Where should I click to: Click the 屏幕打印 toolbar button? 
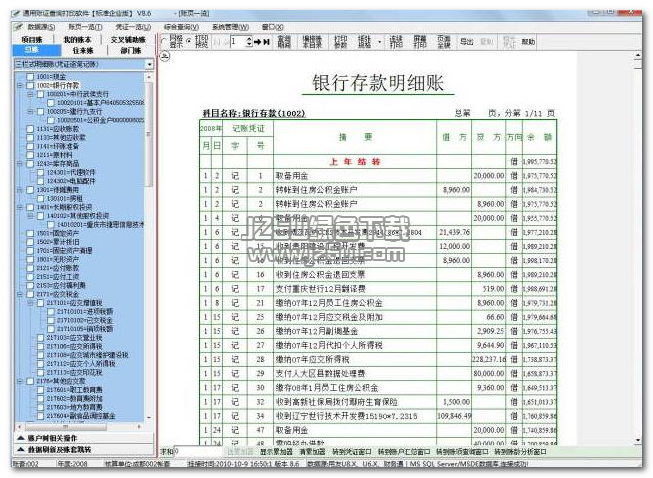(x=420, y=42)
